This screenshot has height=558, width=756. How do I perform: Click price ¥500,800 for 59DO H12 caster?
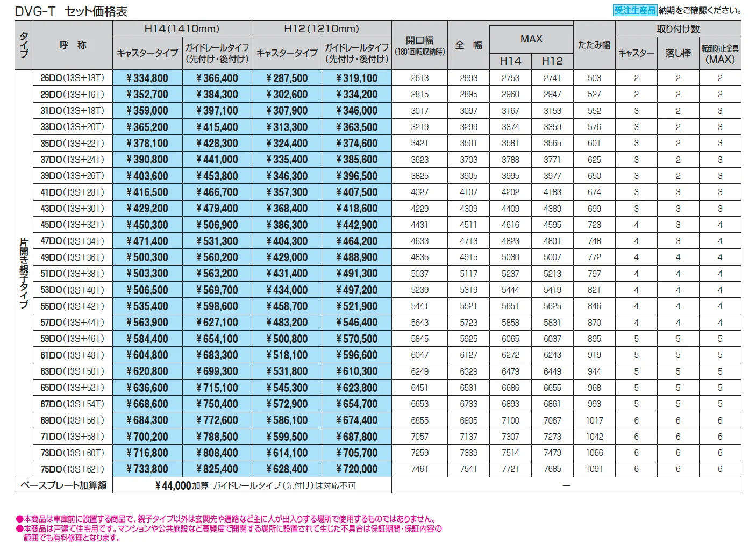coord(287,339)
